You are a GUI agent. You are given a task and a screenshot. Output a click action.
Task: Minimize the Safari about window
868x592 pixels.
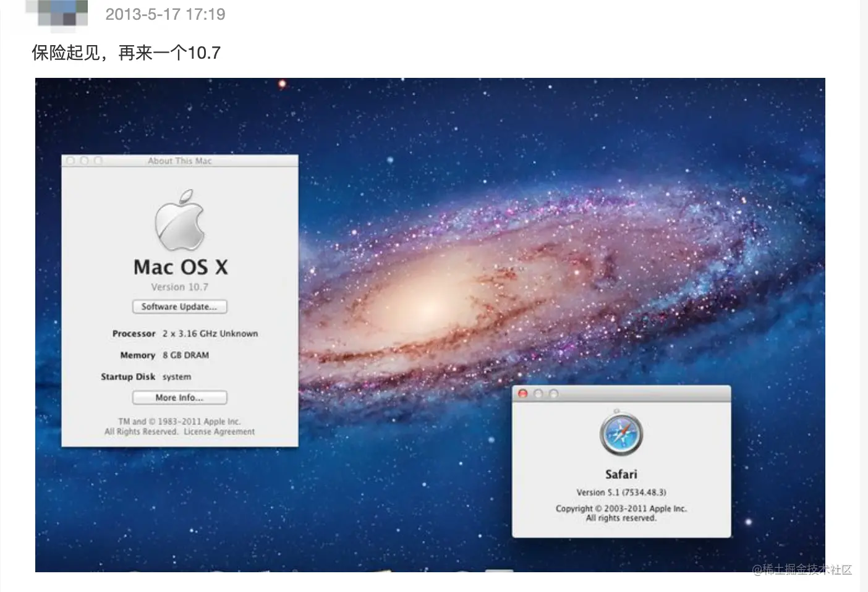pos(538,393)
